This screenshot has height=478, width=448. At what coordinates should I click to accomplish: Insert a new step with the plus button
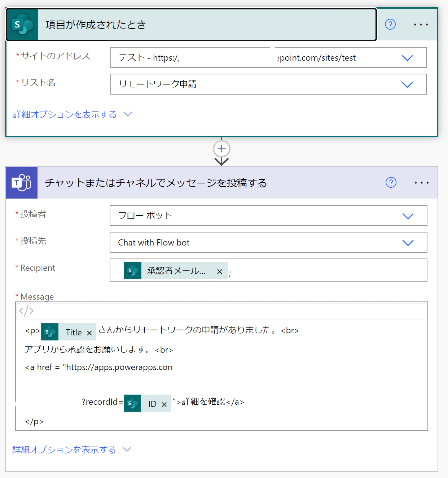221,149
